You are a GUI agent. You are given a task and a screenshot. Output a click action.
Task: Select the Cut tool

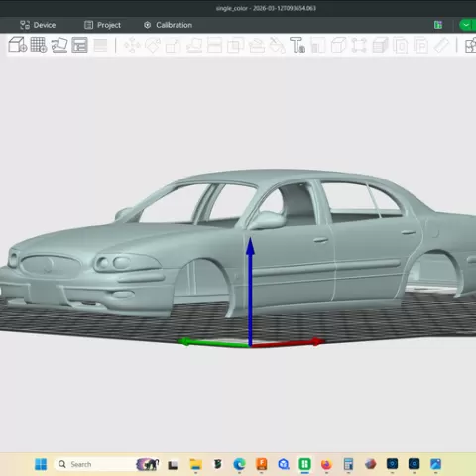(214, 45)
